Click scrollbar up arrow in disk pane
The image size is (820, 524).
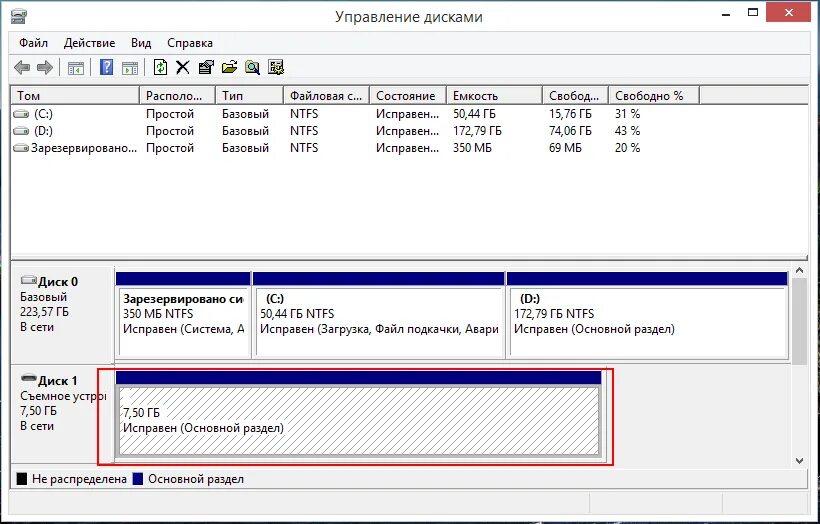[799, 271]
